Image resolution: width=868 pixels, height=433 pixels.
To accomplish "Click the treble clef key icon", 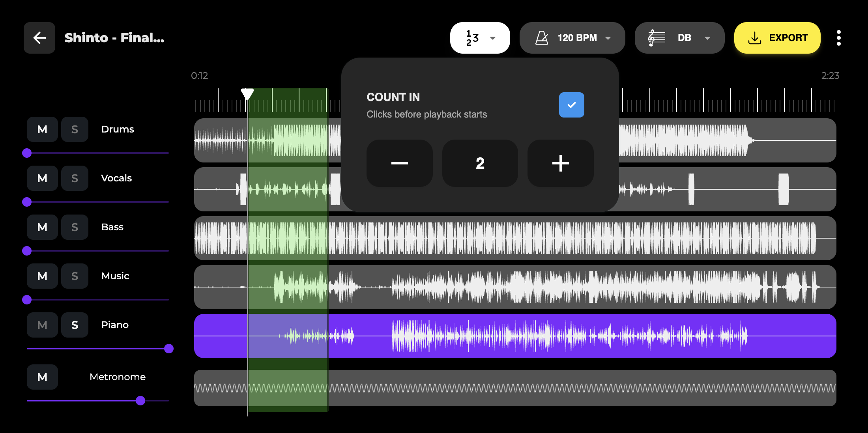I will coord(656,38).
